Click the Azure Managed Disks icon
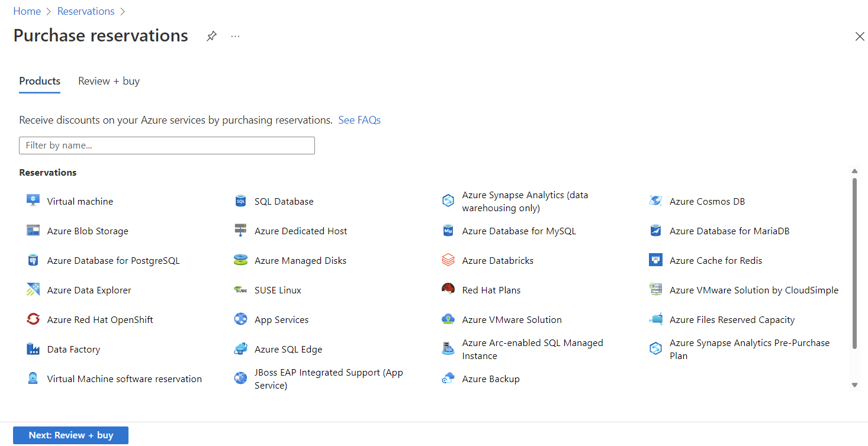Screen dimensions: 868x446 click(240, 260)
